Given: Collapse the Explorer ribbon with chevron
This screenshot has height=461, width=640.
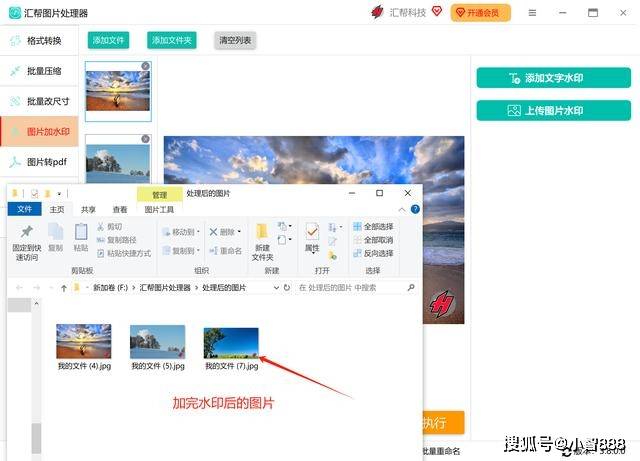Looking at the screenshot, I should [402, 209].
